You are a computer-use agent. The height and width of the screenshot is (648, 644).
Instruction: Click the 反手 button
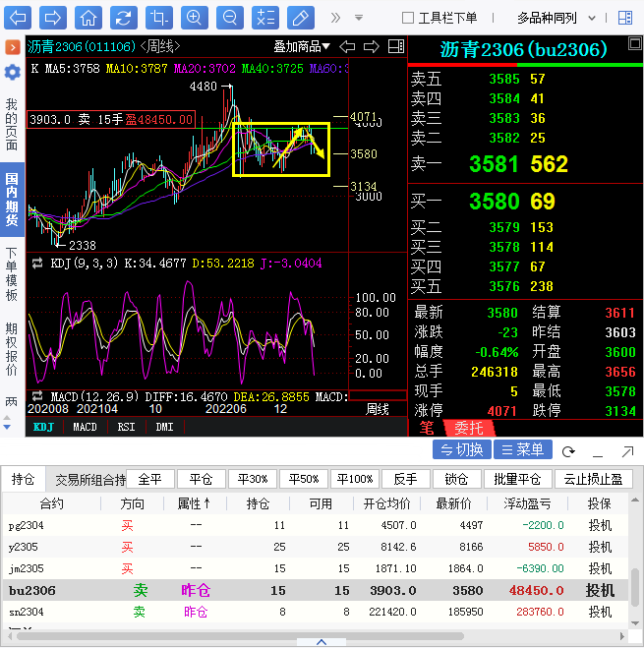point(405,479)
